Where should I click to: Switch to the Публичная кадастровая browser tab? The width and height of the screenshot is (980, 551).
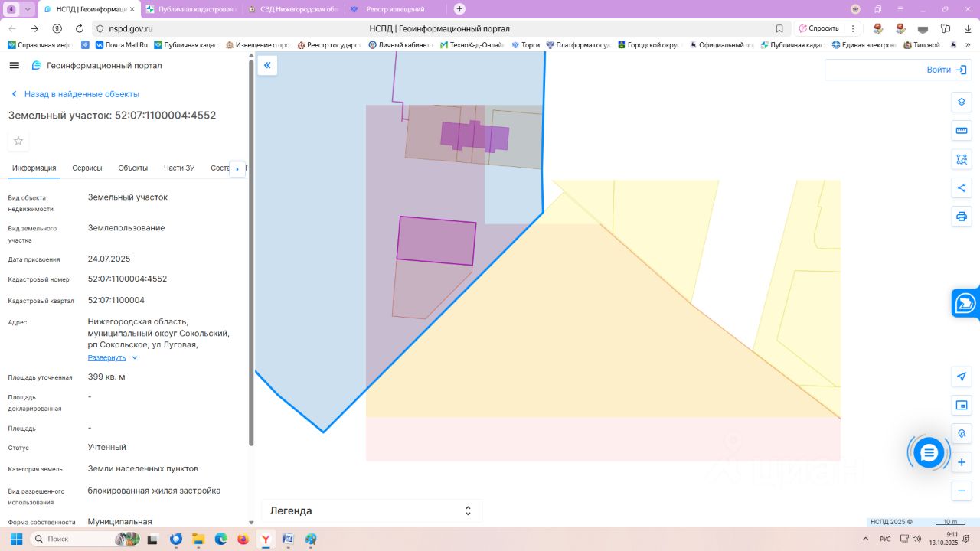pyautogui.click(x=191, y=9)
